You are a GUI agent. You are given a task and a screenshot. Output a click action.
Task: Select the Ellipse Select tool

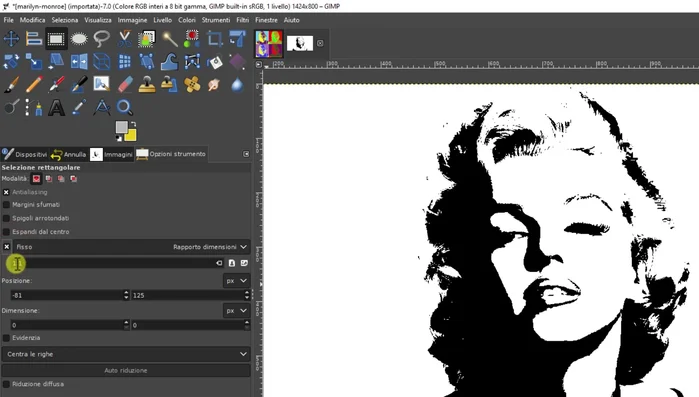[x=79, y=39]
